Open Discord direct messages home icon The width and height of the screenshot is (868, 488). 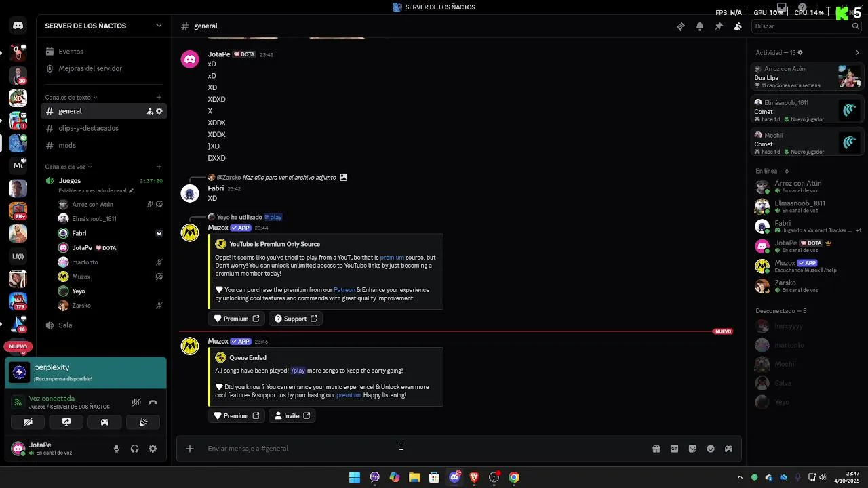(x=18, y=26)
